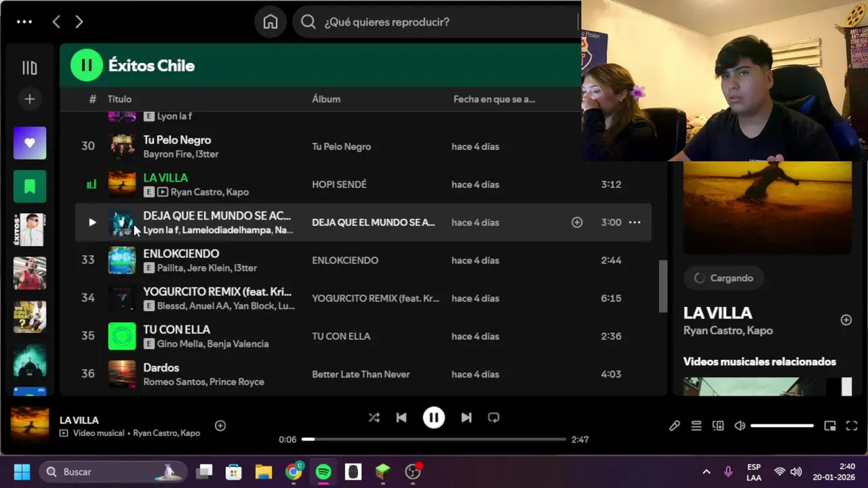Open the play queue icon
This screenshot has width=868, height=488.
696,426
